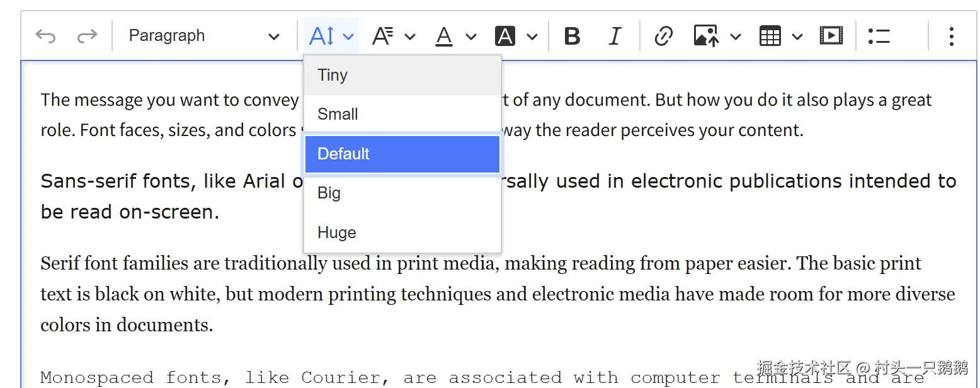The image size is (980, 388).
Task: Click the font background color icon
Action: click(505, 36)
